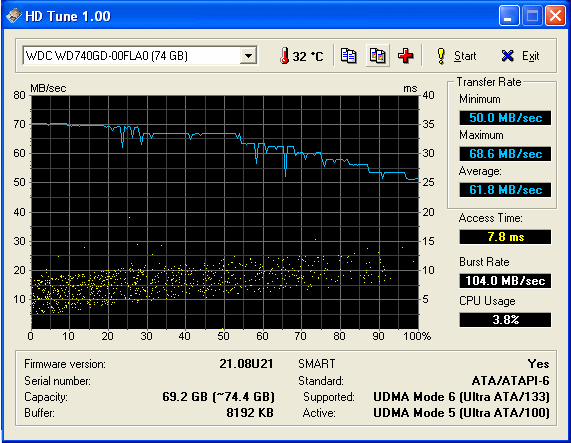571x443 pixels.
Task: Expand the drive selection dropdown arrow
Action: coord(248,56)
